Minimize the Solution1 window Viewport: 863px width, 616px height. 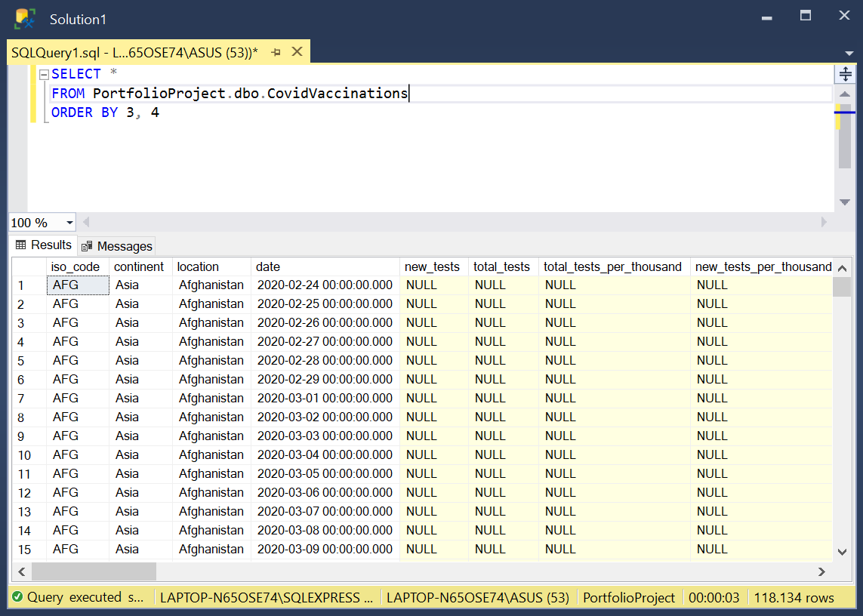[x=766, y=18]
